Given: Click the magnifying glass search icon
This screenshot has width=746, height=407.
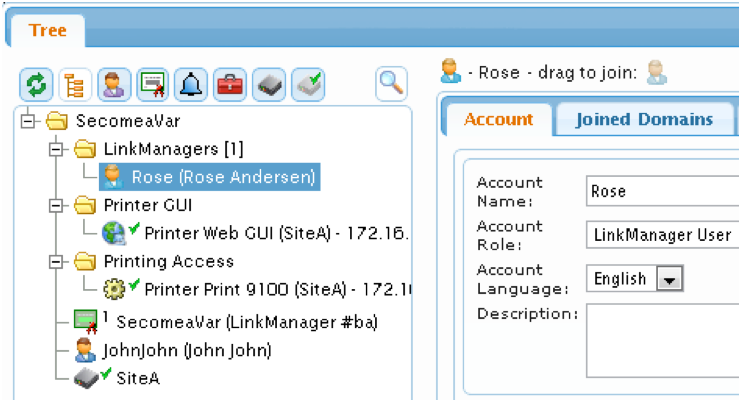Looking at the screenshot, I should [x=391, y=84].
